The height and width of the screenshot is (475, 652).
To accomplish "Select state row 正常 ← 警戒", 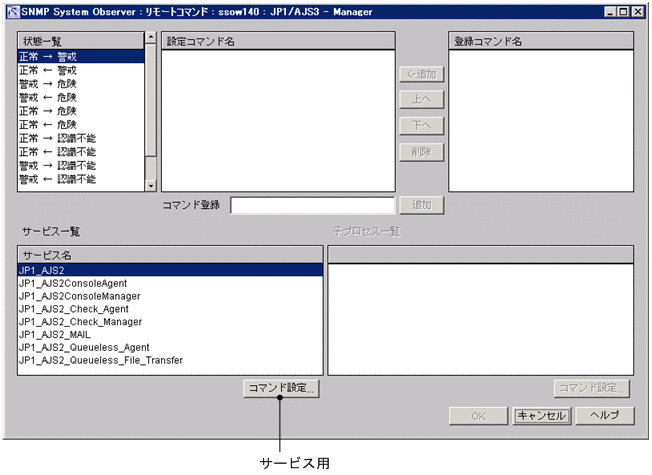I will tap(81, 70).
